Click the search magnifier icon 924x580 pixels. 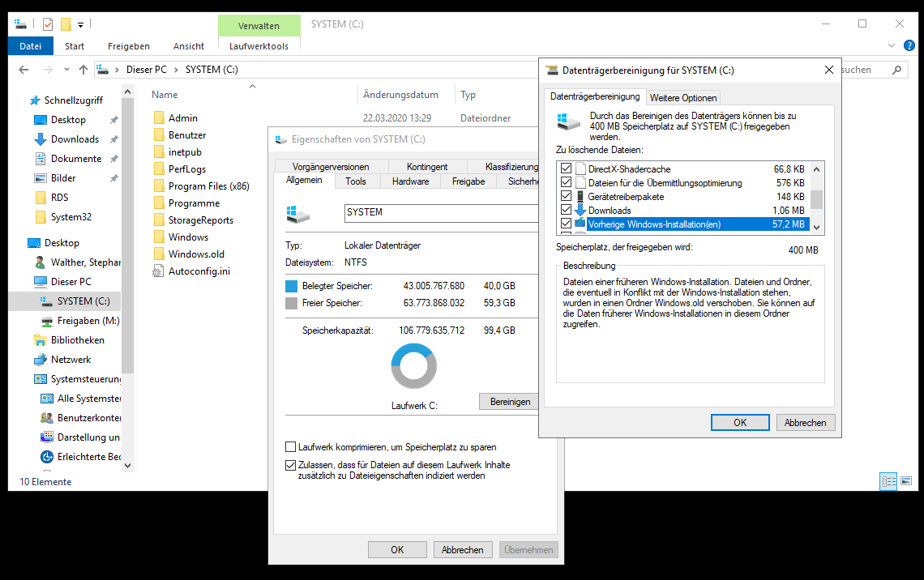tap(897, 70)
